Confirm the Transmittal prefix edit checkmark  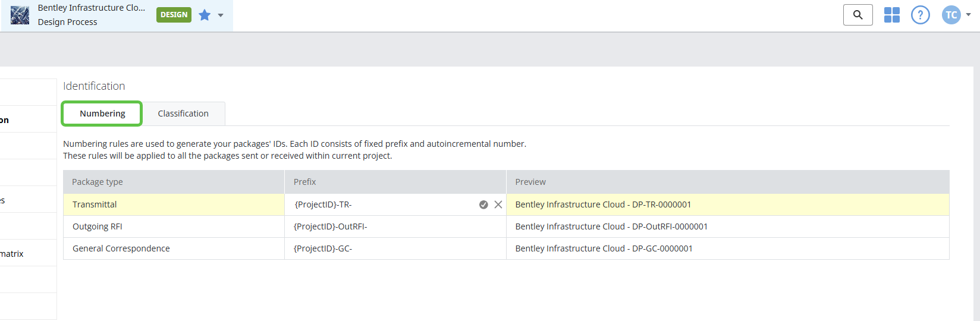[x=483, y=204]
